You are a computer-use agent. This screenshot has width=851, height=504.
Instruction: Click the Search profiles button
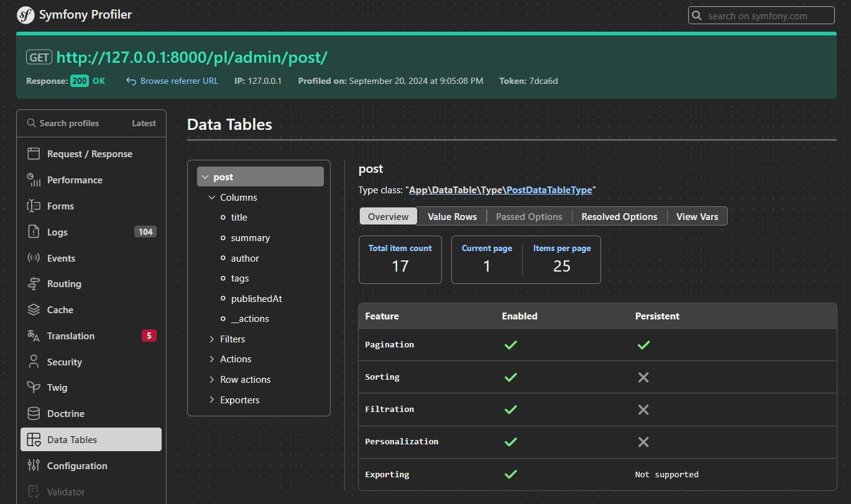pyautogui.click(x=63, y=123)
